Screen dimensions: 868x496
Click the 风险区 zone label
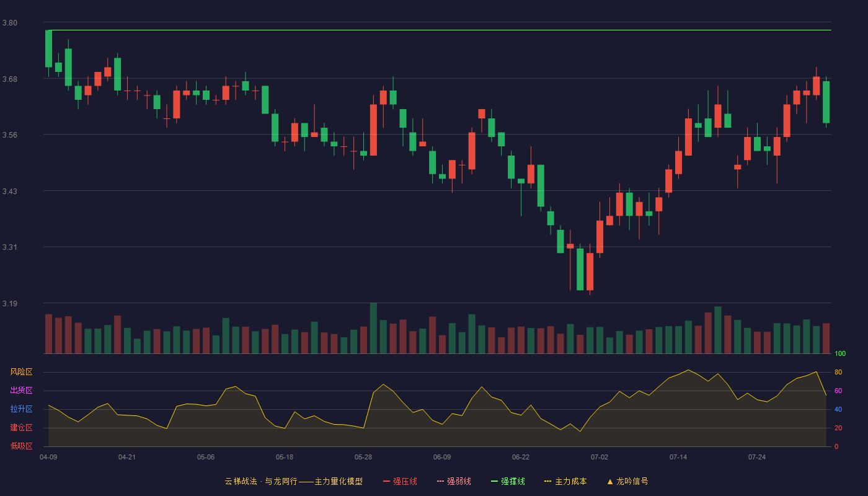(x=21, y=372)
